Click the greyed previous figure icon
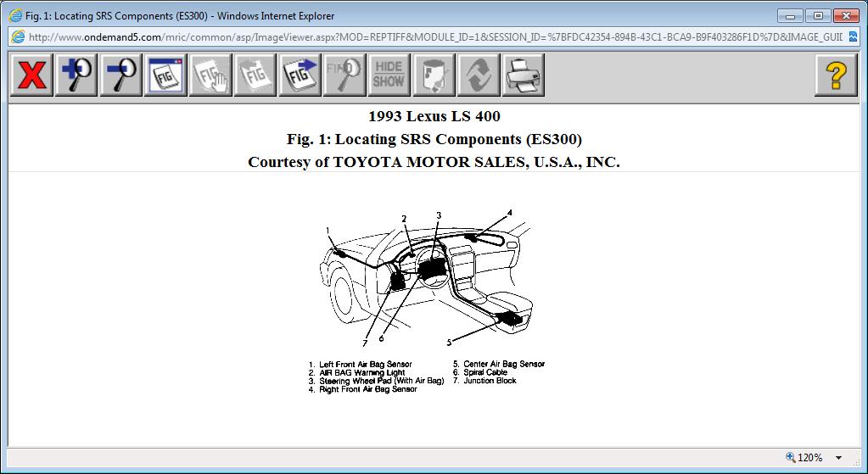Screen dimensions: 868x474 coord(255,75)
